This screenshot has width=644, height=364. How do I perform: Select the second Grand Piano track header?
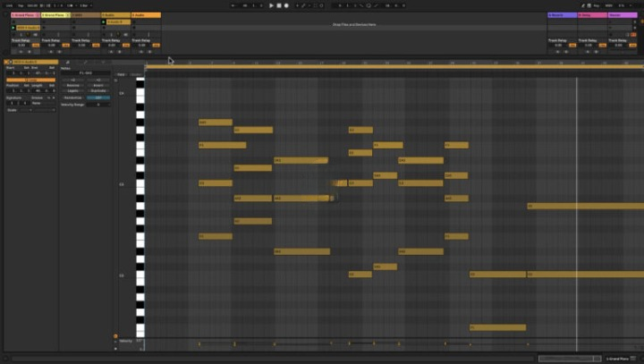tap(55, 15)
